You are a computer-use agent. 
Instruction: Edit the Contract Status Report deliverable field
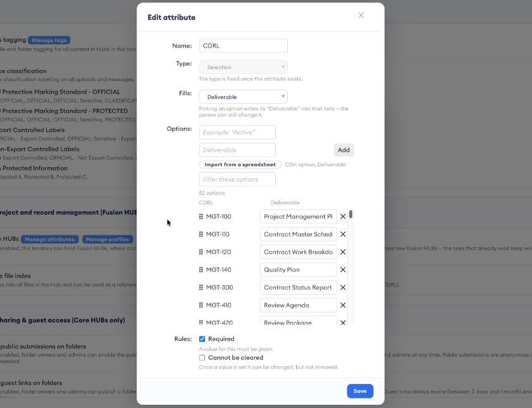click(299, 287)
